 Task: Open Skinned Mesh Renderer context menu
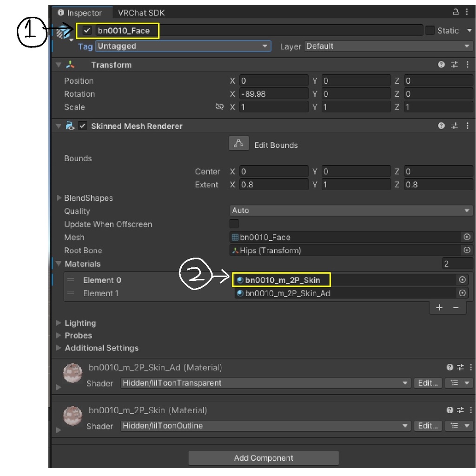coord(468,126)
